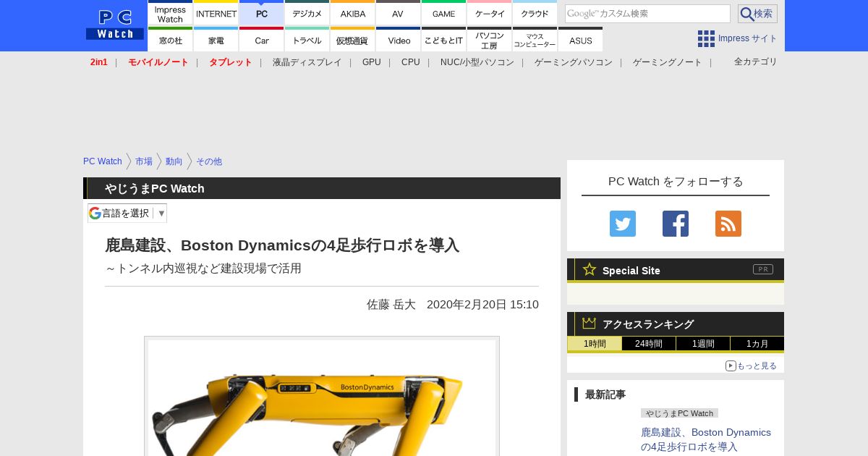Open the 全カテゴリ link
The width and height of the screenshot is (868, 456).
pyautogui.click(x=756, y=62)
